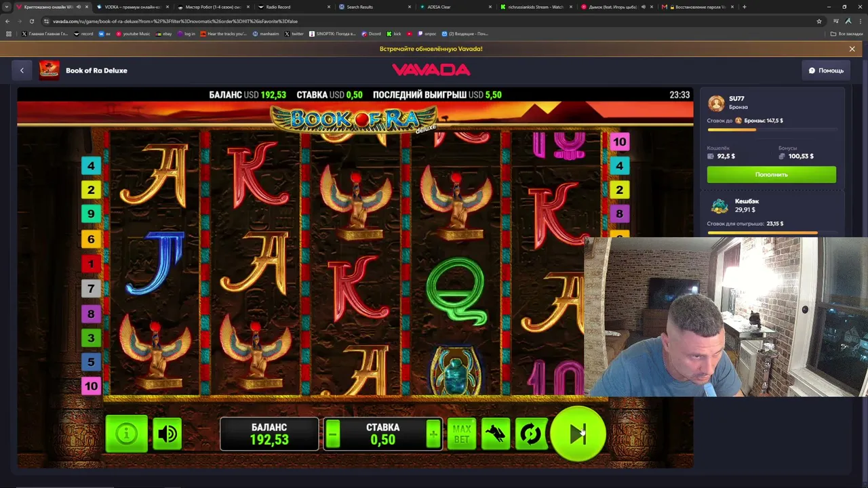Select payline 1 on the left side

tap(91, 264)
